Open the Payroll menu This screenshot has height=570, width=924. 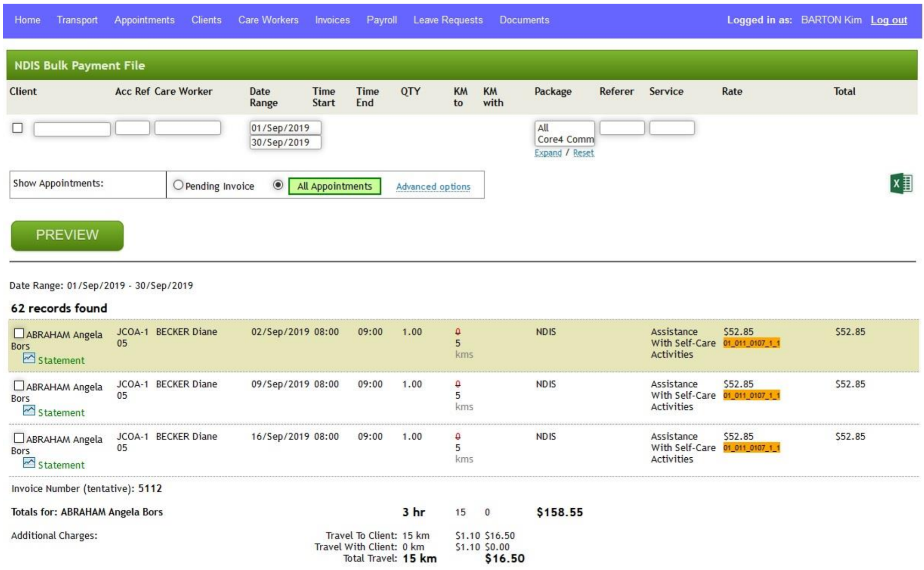pos(380,20)
